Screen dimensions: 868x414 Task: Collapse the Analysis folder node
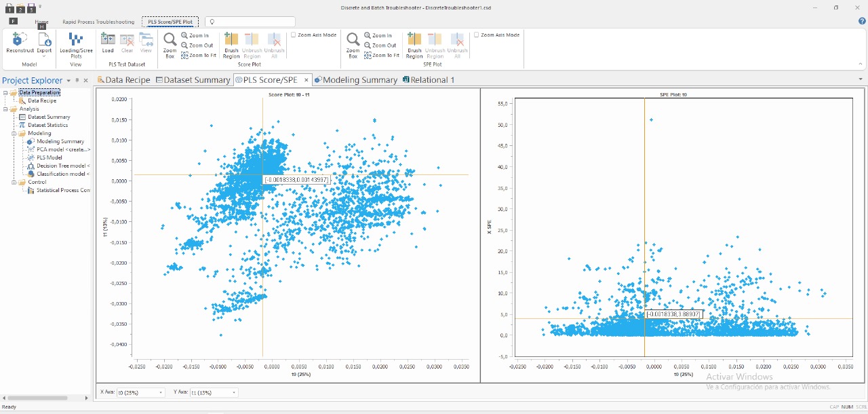click(x=5, y=109)
